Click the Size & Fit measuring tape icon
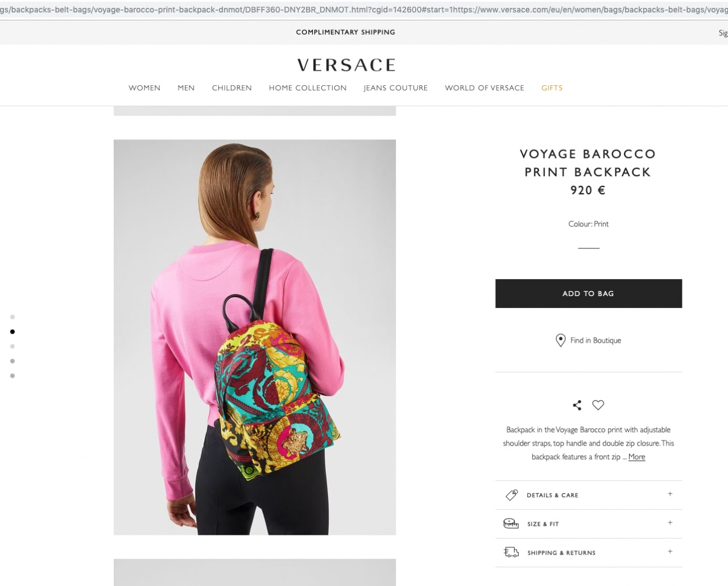The width and height of the screenshot is (728, 586). (x=511, y=523)
